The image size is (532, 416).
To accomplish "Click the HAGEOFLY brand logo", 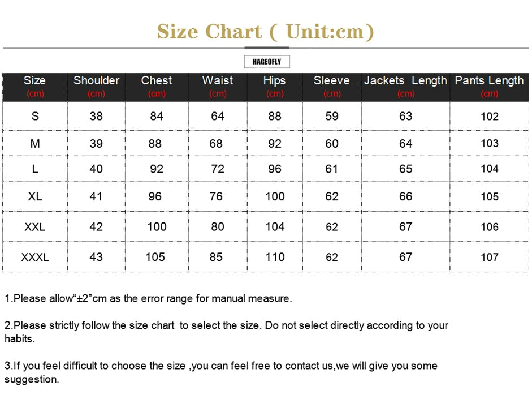I will (x=267, y=62).
